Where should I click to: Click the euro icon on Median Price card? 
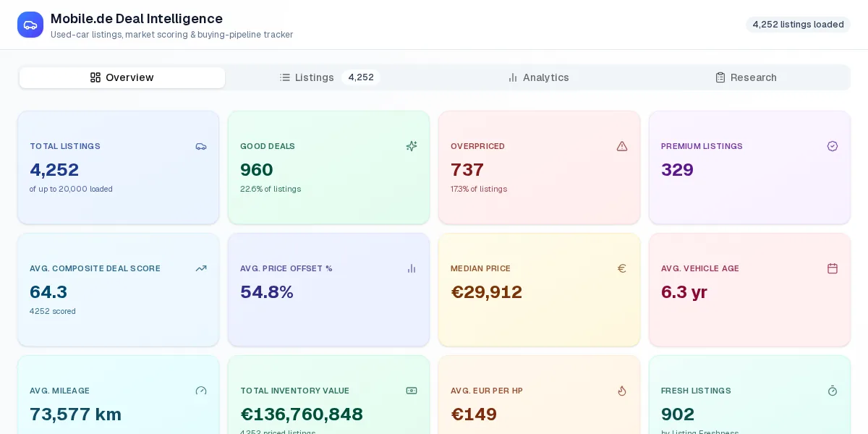(622, 268)
